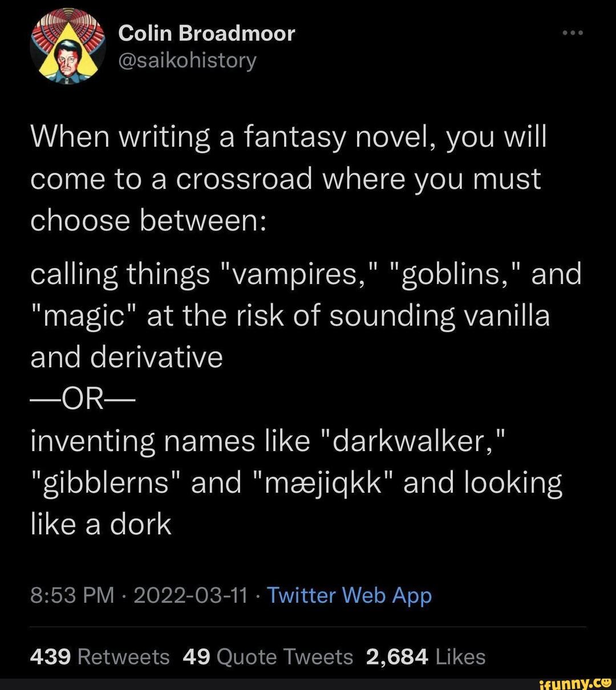View the 49 Quote Tweets list

tap(268, 657)
